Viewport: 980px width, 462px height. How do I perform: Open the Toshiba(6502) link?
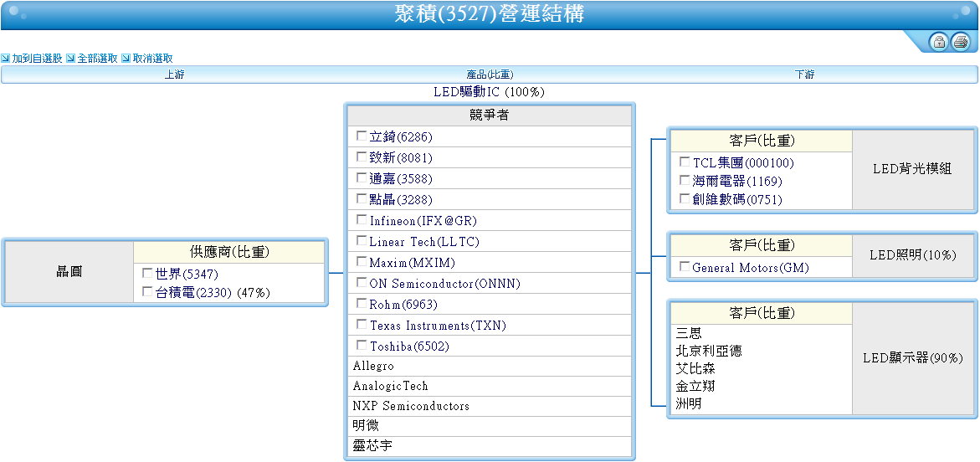pos(409,346)
